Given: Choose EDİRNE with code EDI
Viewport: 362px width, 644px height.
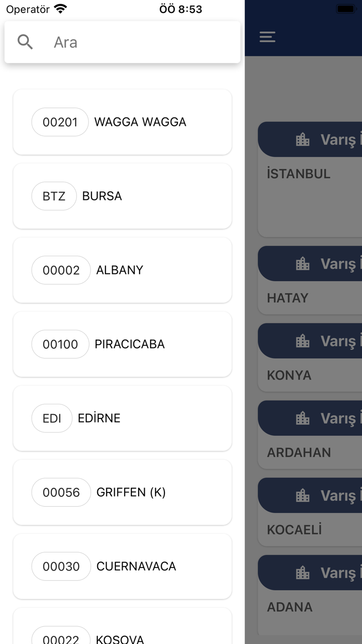Looking at the screenshot, I should (x=122, y=418).
